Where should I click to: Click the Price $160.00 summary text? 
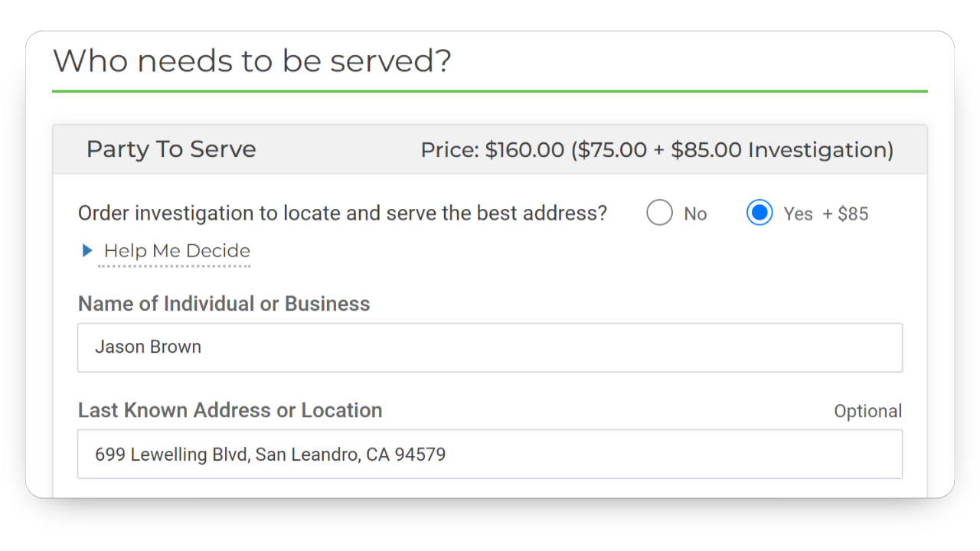point(492,150)
